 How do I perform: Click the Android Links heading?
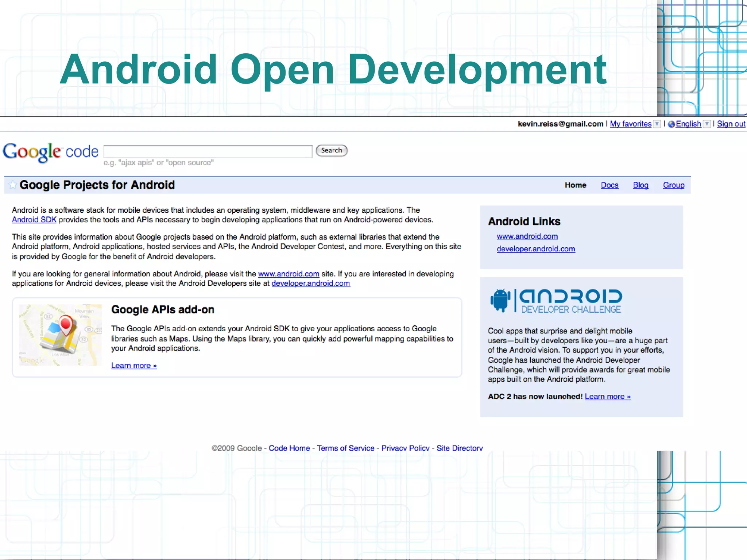pos(524,221)
